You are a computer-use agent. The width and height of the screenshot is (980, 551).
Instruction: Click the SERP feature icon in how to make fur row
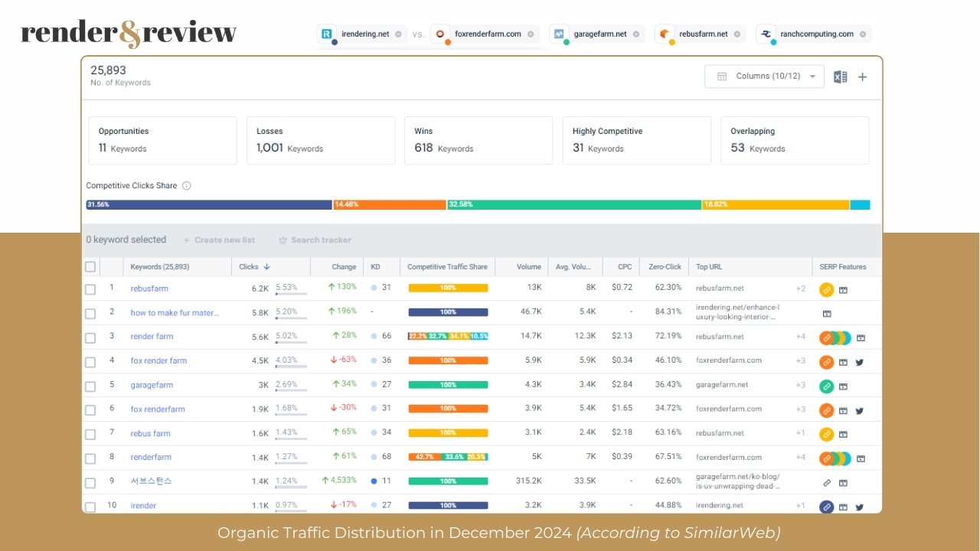pyautogui.click(x=827, y=313)
